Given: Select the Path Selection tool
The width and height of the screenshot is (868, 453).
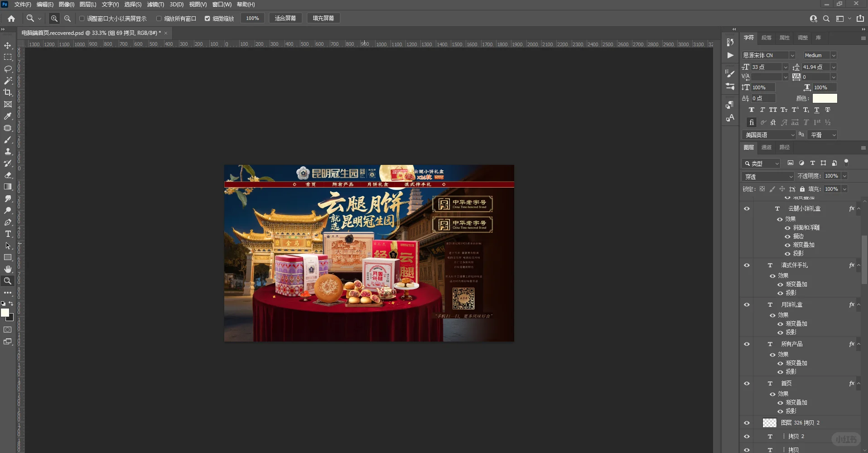Looking at the screenshot, I should click(x=8, y=246).
